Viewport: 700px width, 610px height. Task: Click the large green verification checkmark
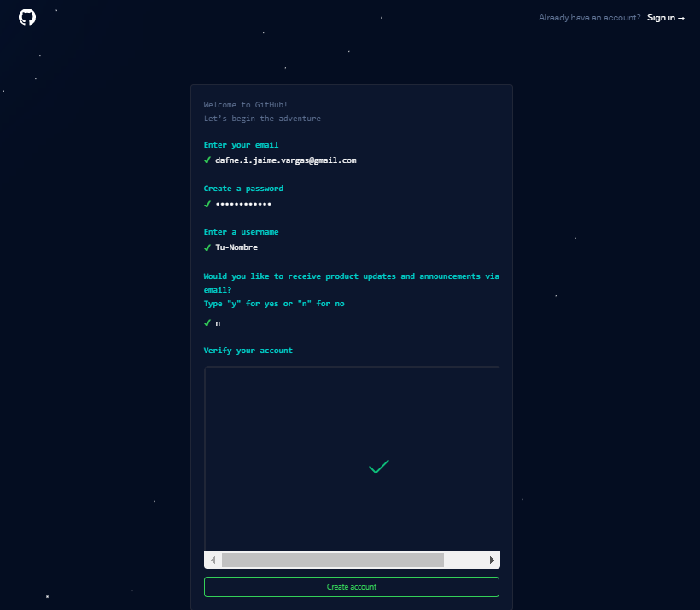click(x=379, y=467)
